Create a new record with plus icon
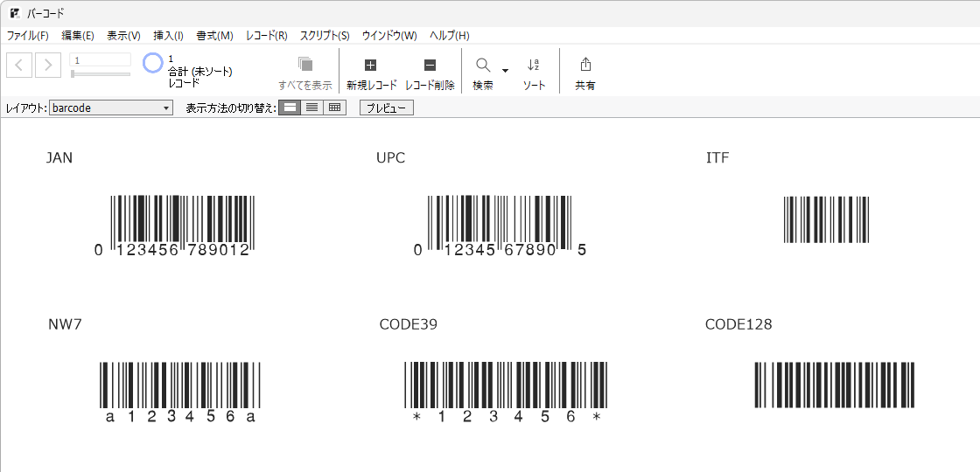This screenshot has width=980, height=472. point(371,65)
